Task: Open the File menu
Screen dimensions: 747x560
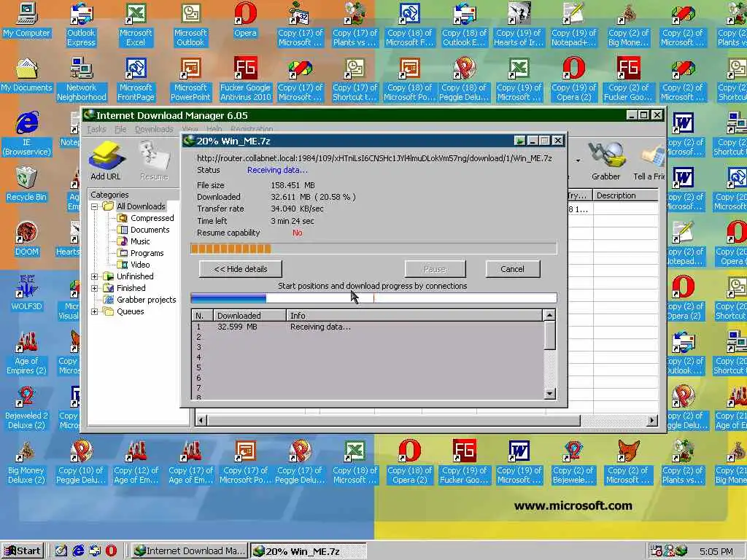Action: [x=120, y=129]
